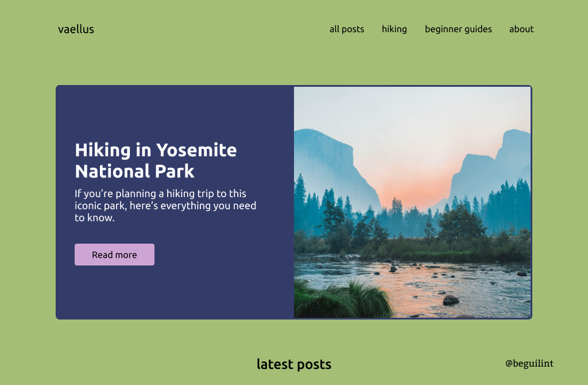Click the latest posts heading
Image resolution: width=588 pixels, height=385 pixels.
click(x=294, y=364)
